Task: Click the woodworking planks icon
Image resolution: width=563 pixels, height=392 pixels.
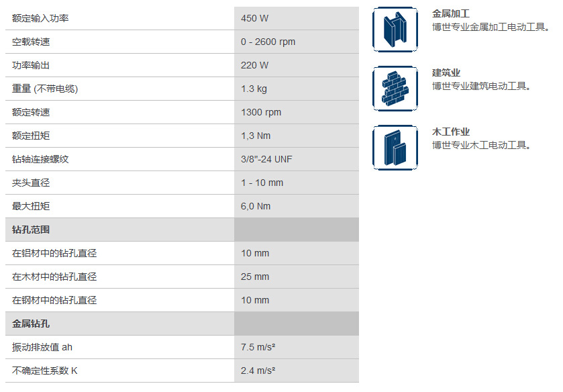Action: (x=395, y=147)
